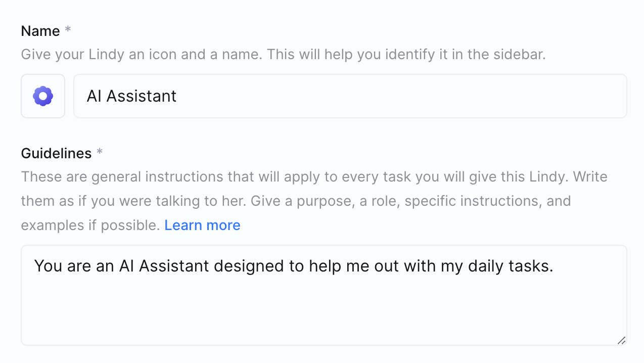
Task: Click the Guidelines section label
Action: tap(56, 153)
